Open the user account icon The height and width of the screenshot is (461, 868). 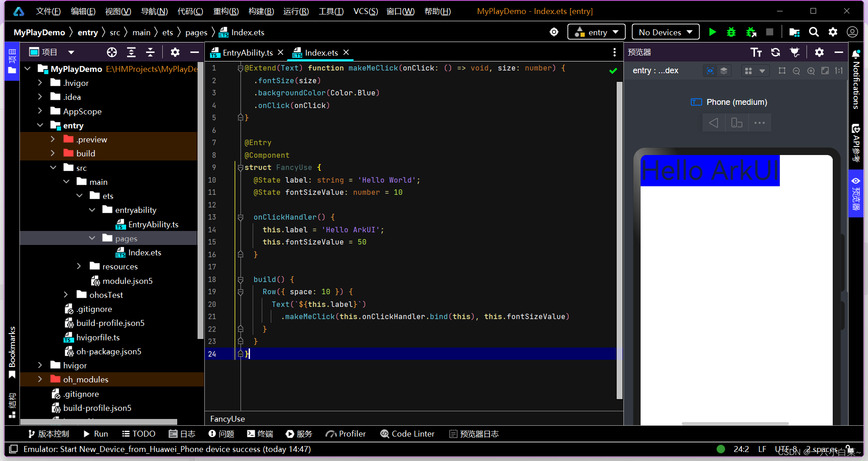tap(852, 32)
